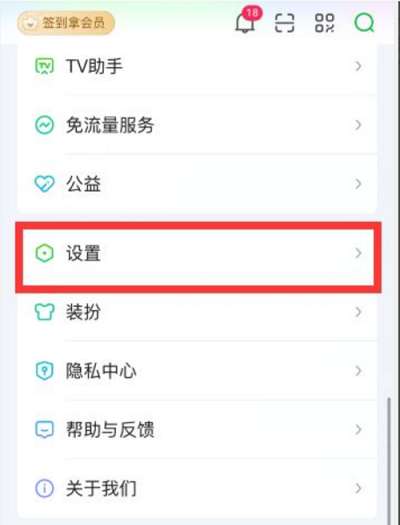The width and height of the screenshot is (400, 525).
Task: Tap the 签到拿会员 sign-in button
Action: pyautogui.click(x=66, y=23)
